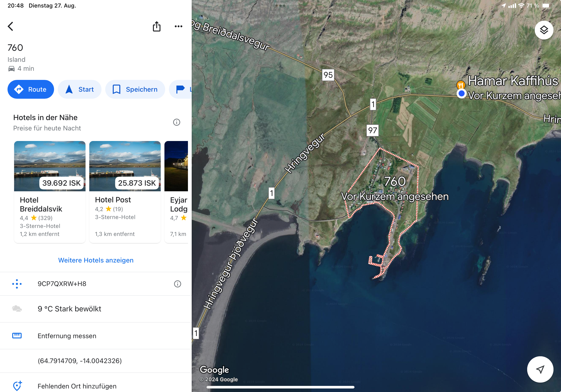Go back using the left arrow icon
The image size is (561, 392).
tap(11, 26)
